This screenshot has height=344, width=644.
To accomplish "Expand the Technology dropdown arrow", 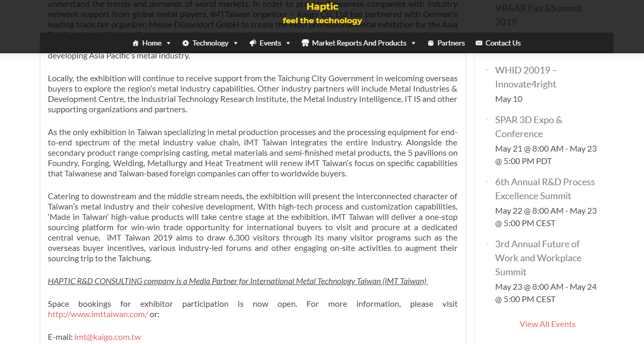I will pyautogui.click(x=236, y=43).
